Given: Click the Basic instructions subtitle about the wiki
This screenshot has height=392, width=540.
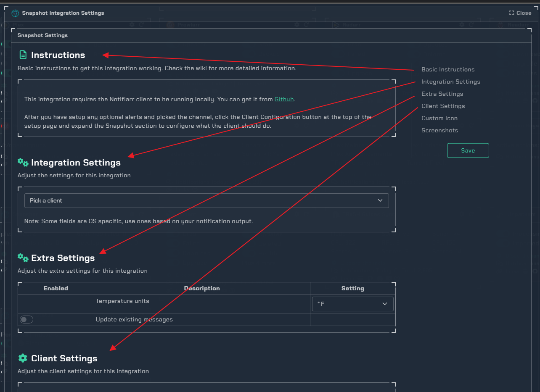Looking at the screenshot, I should point(157,68).
